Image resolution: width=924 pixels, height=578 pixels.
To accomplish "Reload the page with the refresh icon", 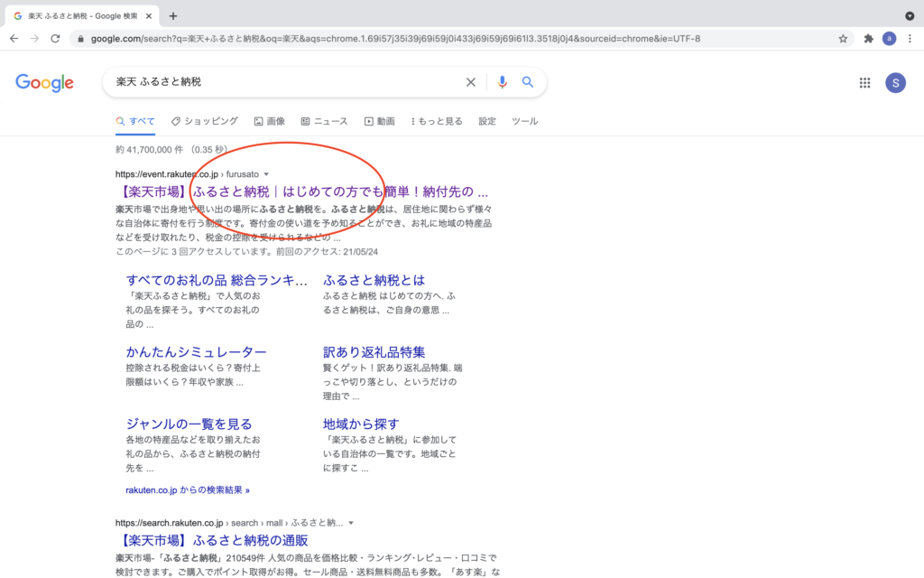I will pos(55,39).
